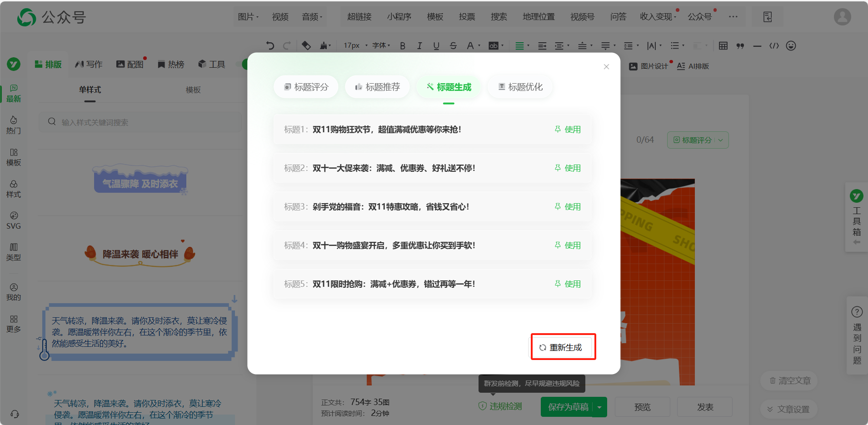Click the 违规检测 link
Image resolution: width=868 pixels, height=425 pixels.
point(500,406)
